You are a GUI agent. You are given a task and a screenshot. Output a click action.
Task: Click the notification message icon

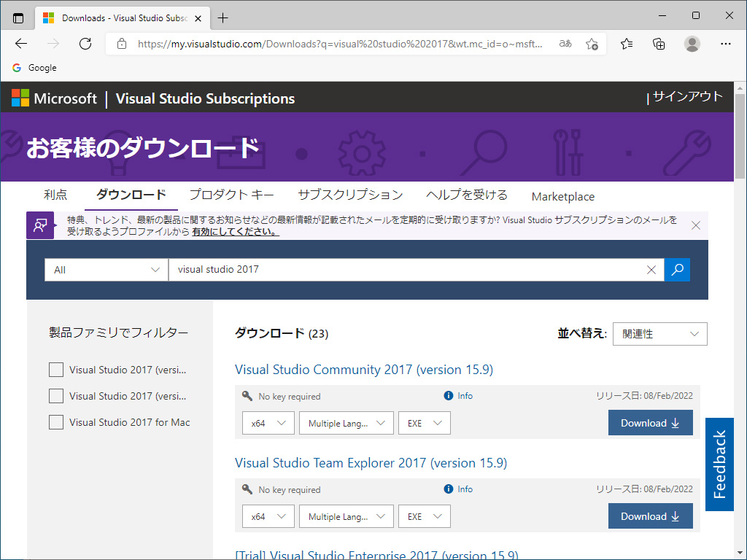[40, 225]
